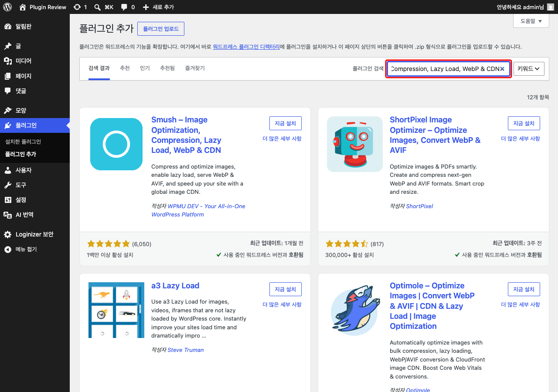View 더 많은 세부 사항 for a3 Lazy Load
This screenshot has height=392, width=558.
[282, 305]
